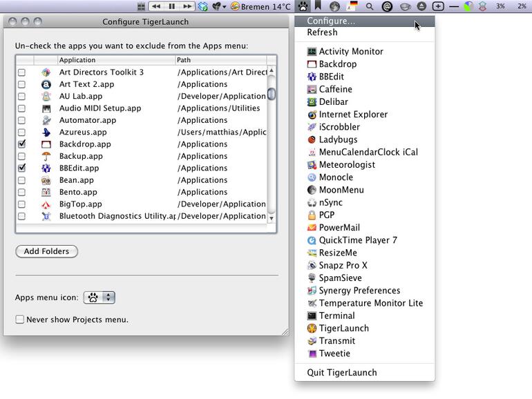The width and height of the screenshot is (532, 399).
Task: Select the Backup.app row
Action: [142, 156]
